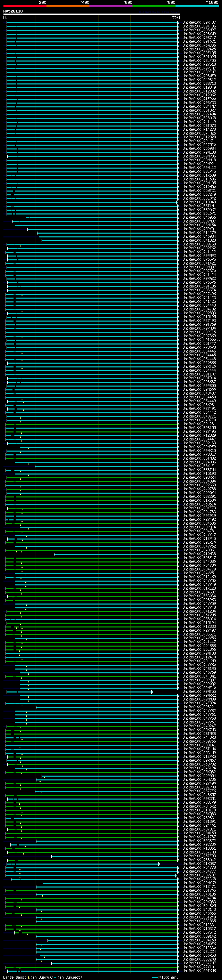Viewport: 222px width, 980px height.
Task: Select label UniRef100_Q10HC8
Action: [x=199, y=554]
